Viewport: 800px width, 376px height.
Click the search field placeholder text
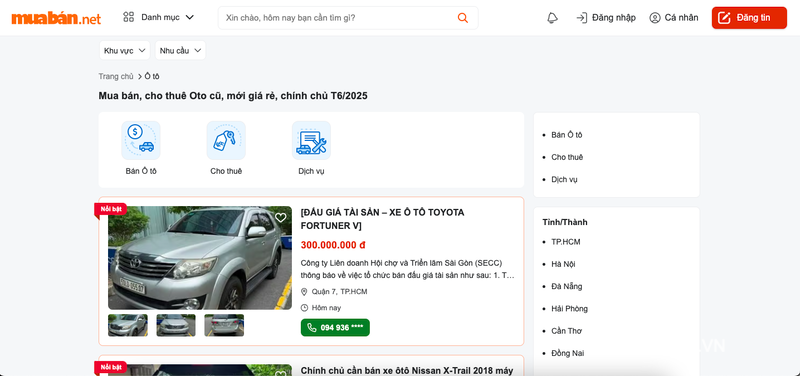click(290, 18)
